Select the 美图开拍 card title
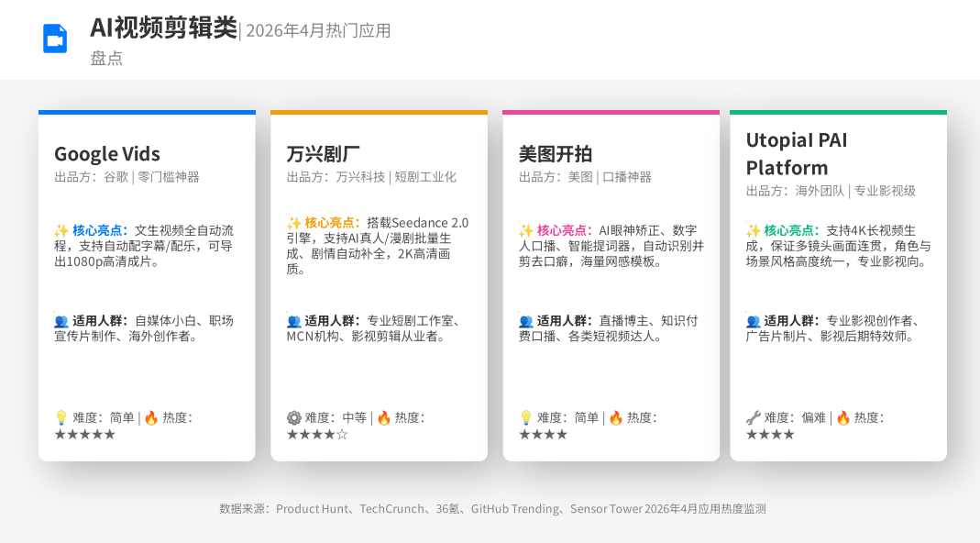 coord(555,154)
